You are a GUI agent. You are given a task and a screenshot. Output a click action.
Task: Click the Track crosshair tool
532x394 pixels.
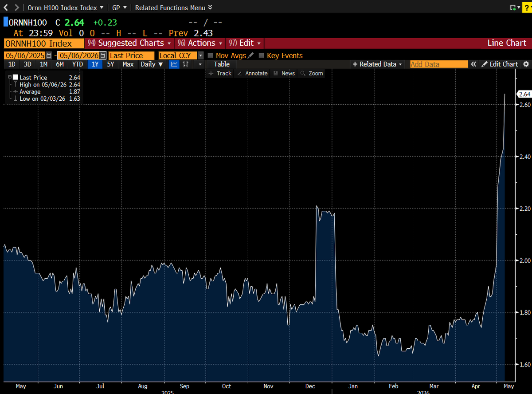pyautogui.click(x=220, y=73)
